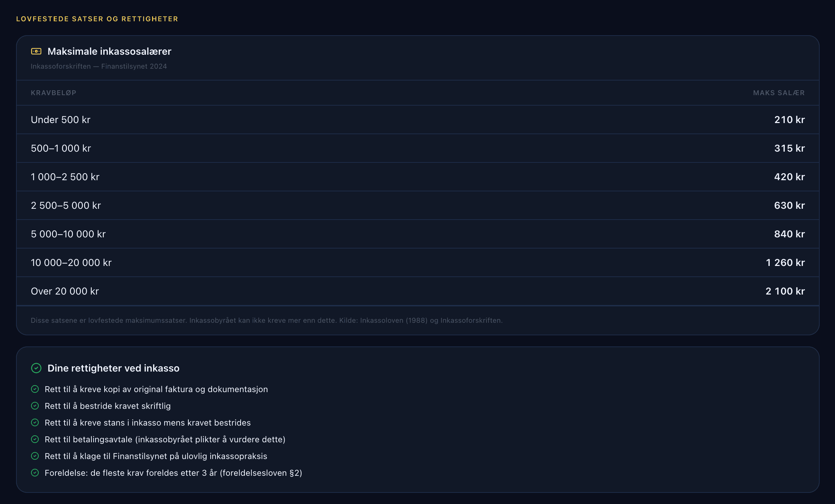The height and width of the screenshot is (504, 835).
Task: Click 'Rett til å kreve kopi av original faktura' text
Action: 156,389
